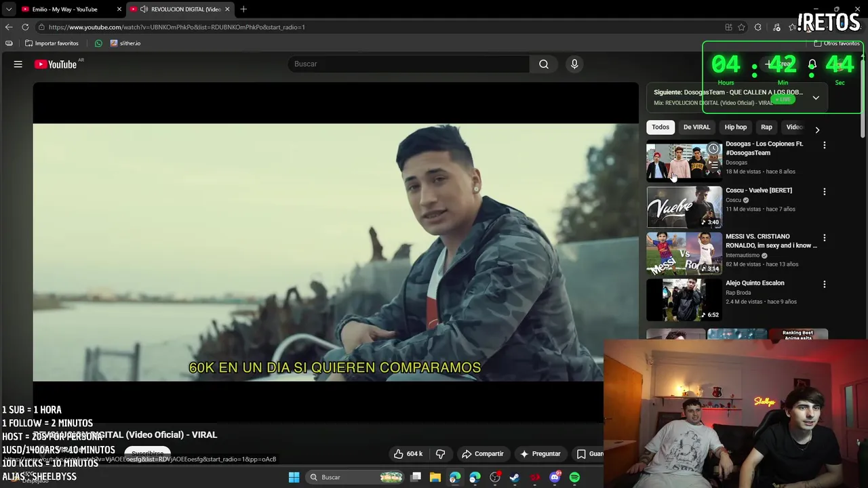This screenshot has width=868, height=488.
Task: Close the REVOLUCION DIGITAL tab
Action: click(227, 9)
